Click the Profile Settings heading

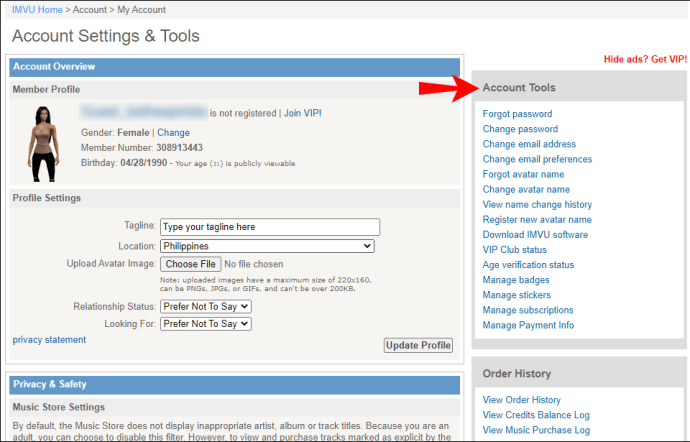(47, 198)
